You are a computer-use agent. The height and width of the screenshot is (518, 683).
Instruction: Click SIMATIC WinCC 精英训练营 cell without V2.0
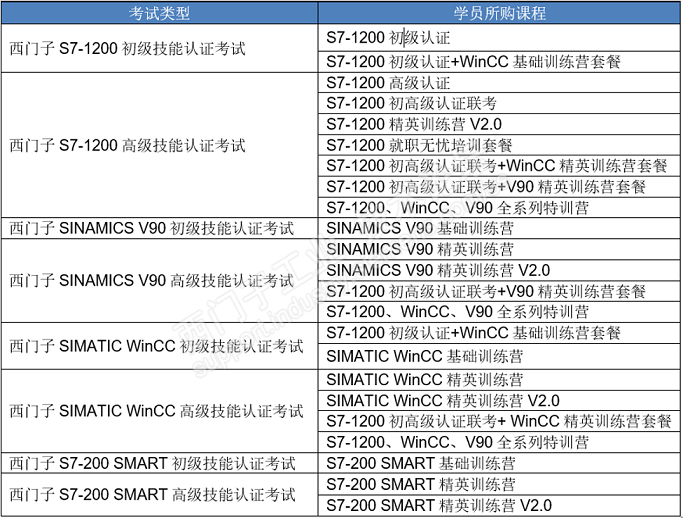click(499, 380)
